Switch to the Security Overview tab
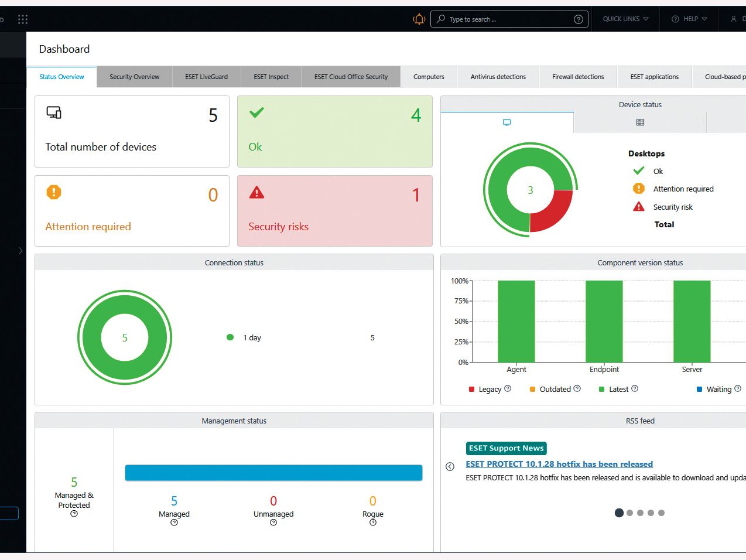This screenshot has height=560, width=746. (134, 77)
